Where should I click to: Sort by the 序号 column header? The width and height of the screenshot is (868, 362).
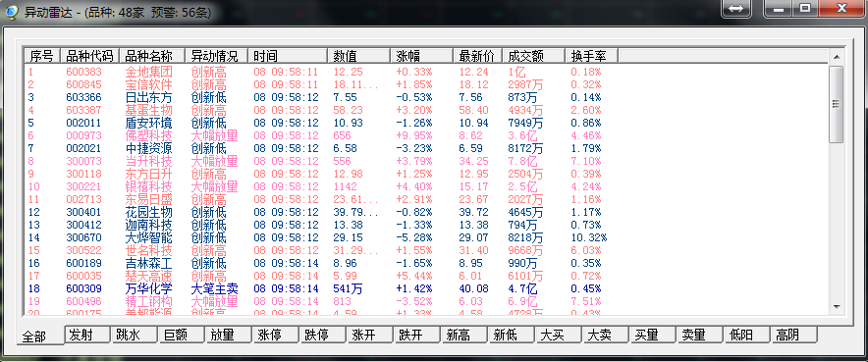click(x=42, y=56)
